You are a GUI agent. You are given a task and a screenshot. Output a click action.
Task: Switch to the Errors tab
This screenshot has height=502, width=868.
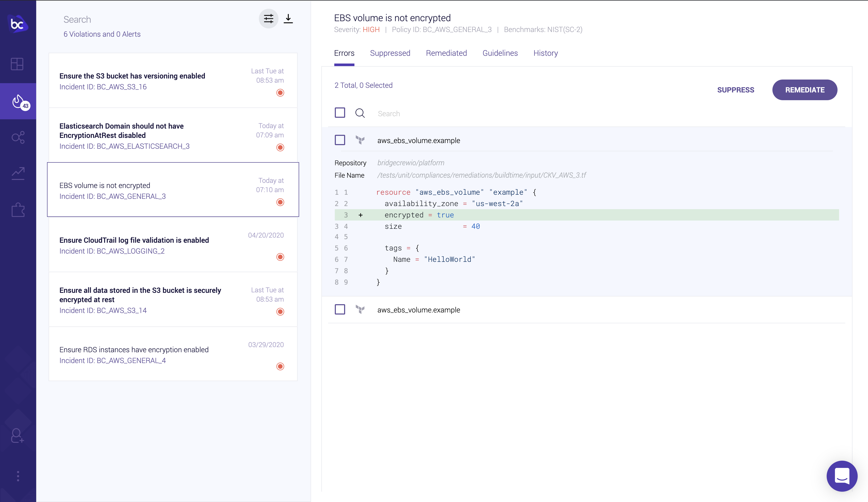coord(344,53)
